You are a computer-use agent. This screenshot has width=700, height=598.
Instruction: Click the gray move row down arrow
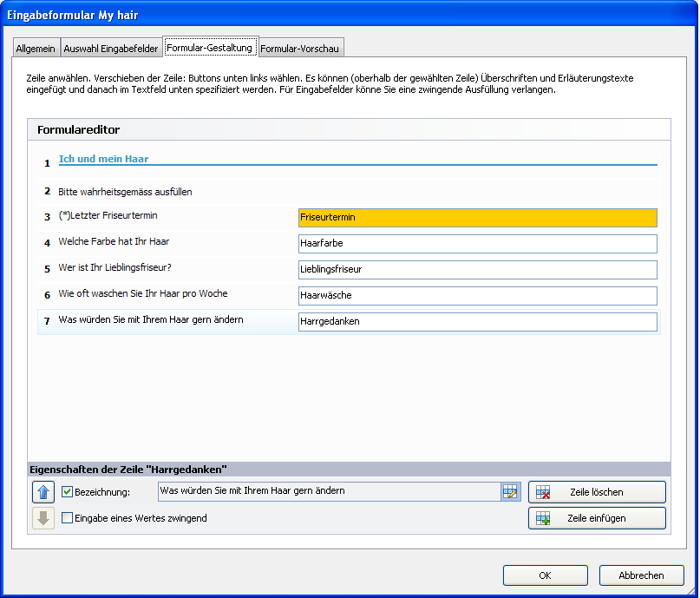pyautogui.click(x=43, y=518)
